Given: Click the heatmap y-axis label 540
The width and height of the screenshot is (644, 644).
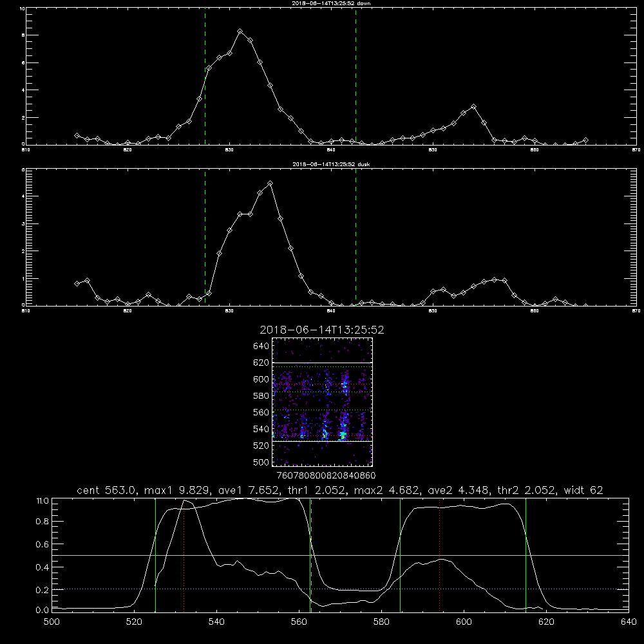Looking at the screenshot, I should coord(261,429).
